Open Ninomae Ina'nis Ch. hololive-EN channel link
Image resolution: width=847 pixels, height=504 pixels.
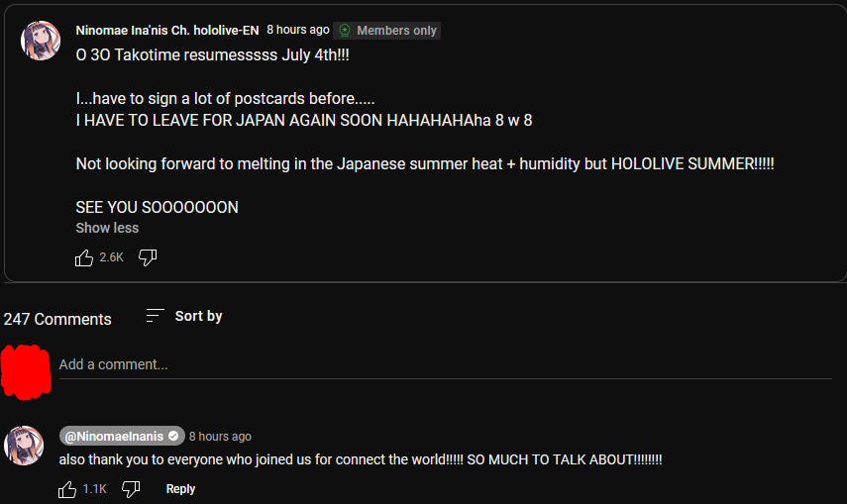166,31
